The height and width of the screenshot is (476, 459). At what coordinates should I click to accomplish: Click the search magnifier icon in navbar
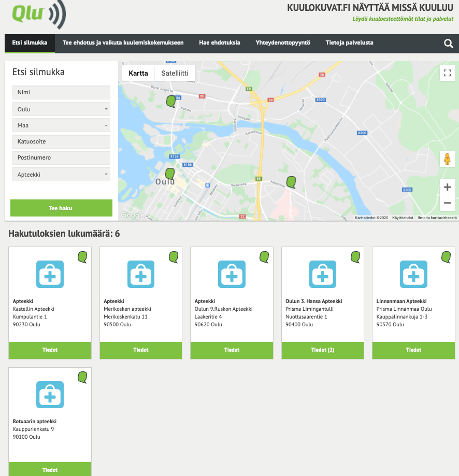tap(449, 44)
